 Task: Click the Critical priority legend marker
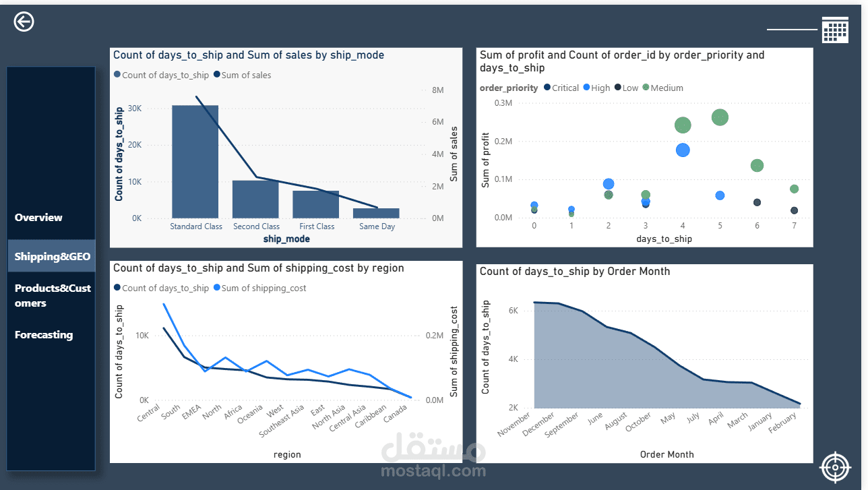(547, 88)
